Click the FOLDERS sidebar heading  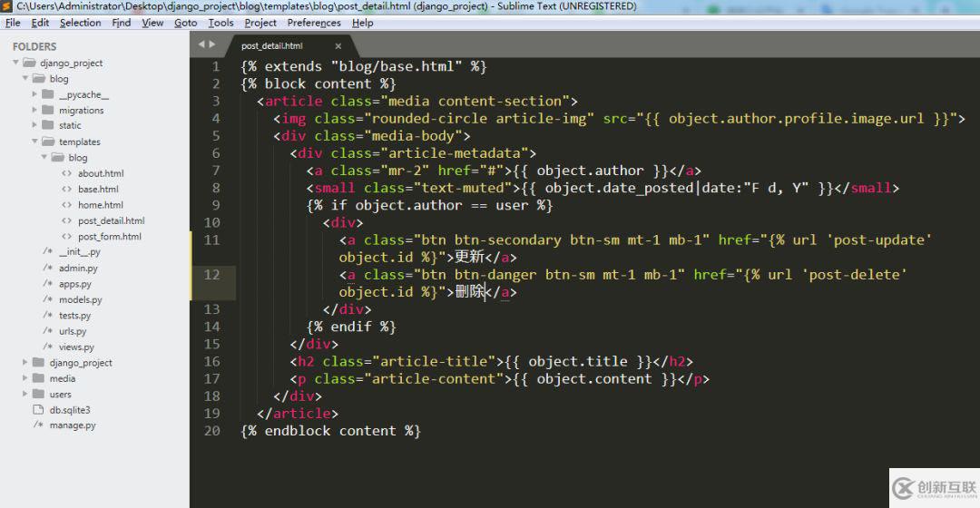point(34,47)
